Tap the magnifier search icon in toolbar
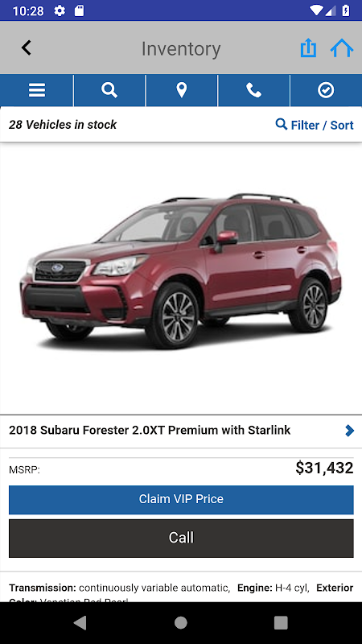 click(x=109, y=90)
